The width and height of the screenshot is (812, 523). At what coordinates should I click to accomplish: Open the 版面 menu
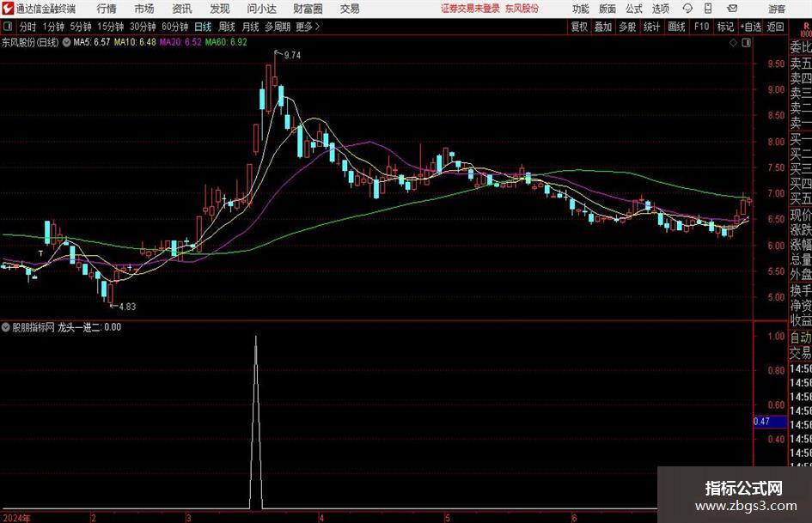tap(607, 9)
